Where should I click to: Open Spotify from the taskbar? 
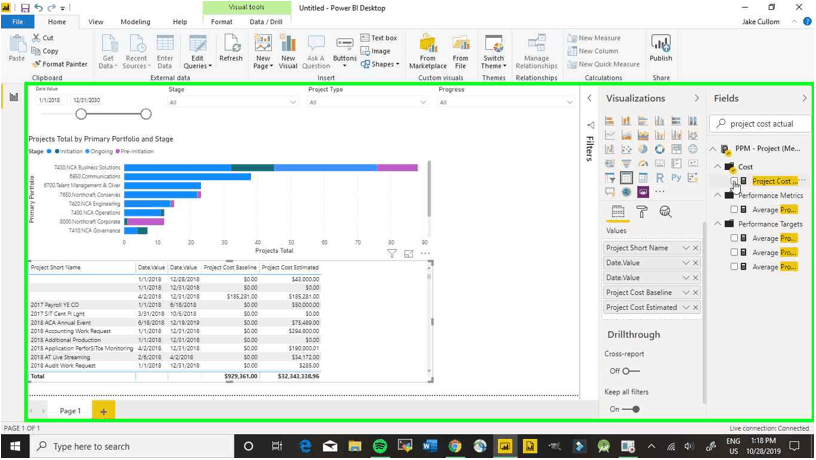click(380, 446)
